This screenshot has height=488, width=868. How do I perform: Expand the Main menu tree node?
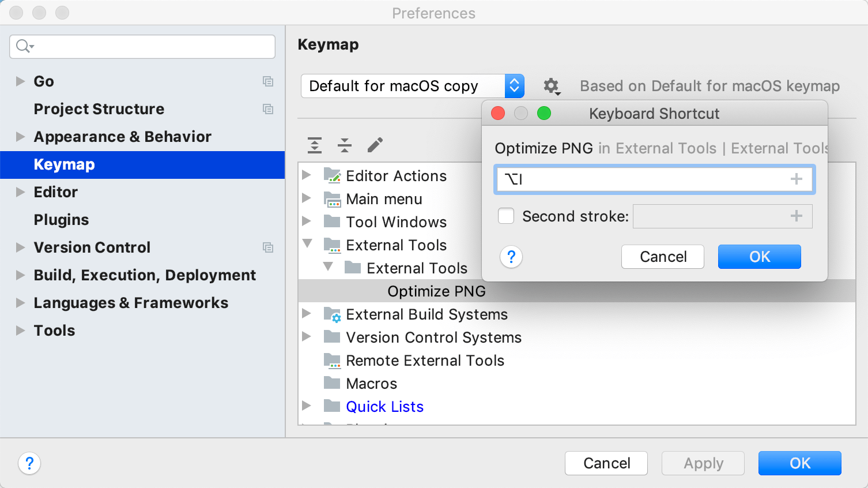[307, 198]
